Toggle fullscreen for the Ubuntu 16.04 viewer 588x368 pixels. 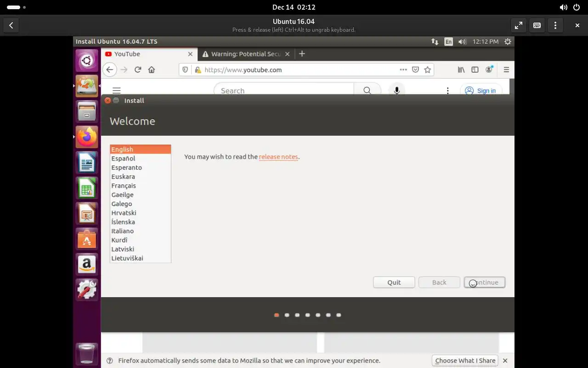pos(519,25)
